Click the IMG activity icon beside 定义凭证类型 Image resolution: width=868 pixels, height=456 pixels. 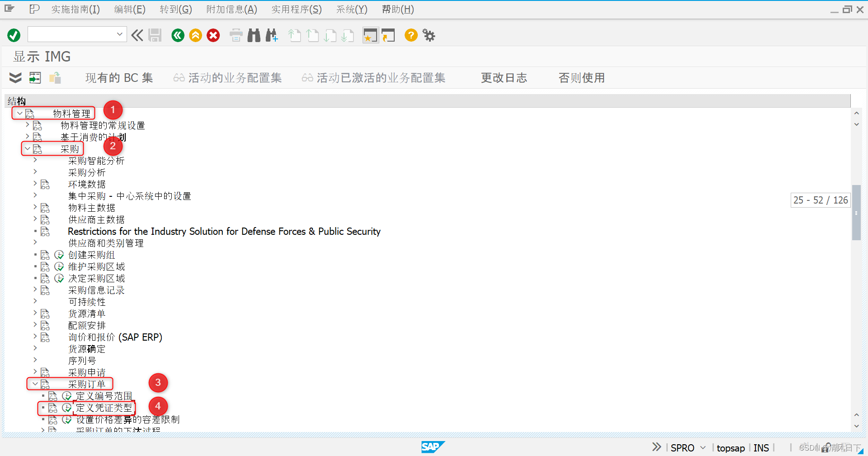67,408
